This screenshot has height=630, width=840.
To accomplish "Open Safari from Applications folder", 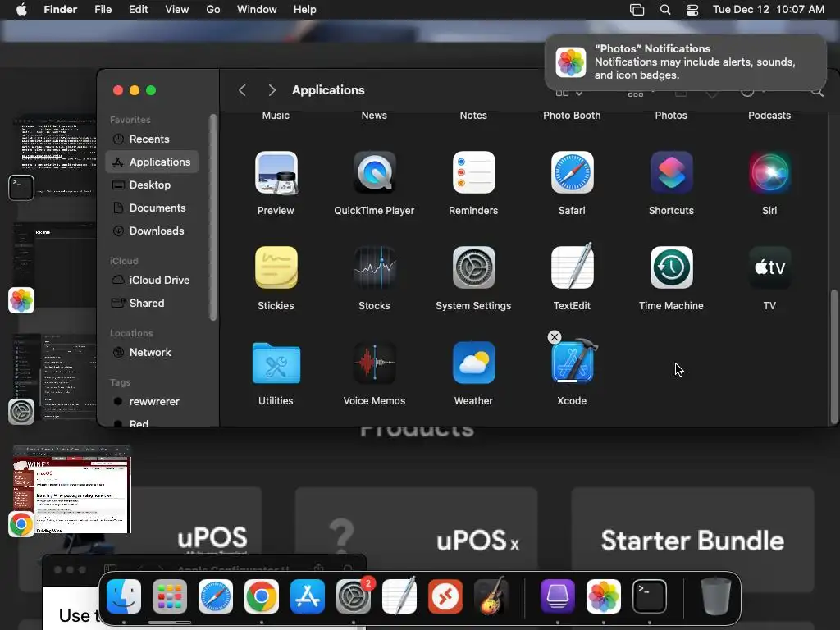I will point(572,173).
